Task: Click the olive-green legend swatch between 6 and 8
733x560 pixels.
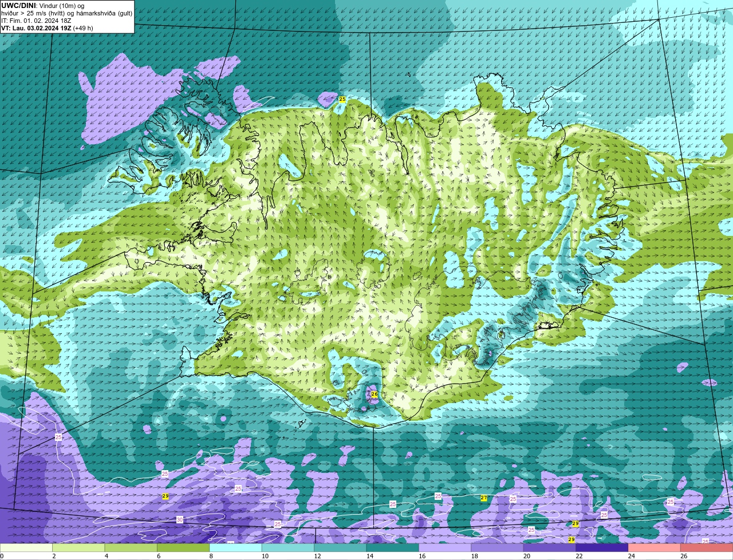Action: tap(183, 548)
